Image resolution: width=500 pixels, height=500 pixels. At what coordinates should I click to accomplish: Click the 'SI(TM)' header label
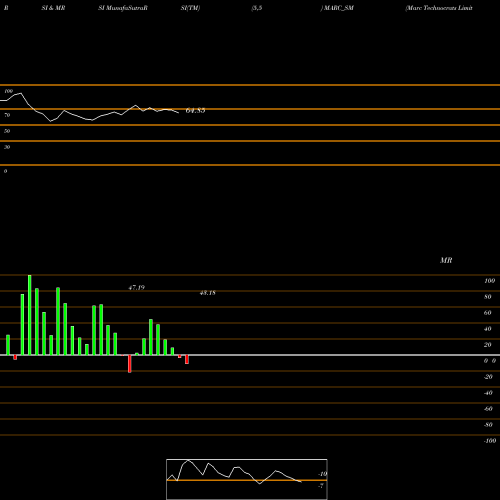tap(190, 8)
